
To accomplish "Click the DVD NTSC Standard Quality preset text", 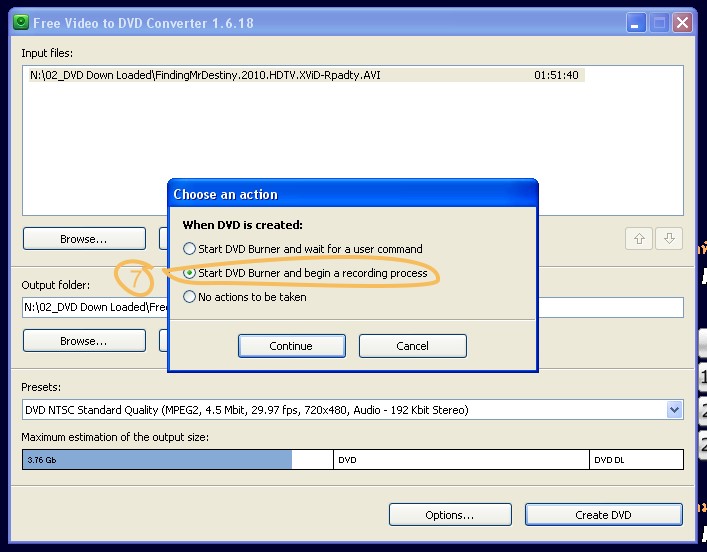I will click(247, 410).
